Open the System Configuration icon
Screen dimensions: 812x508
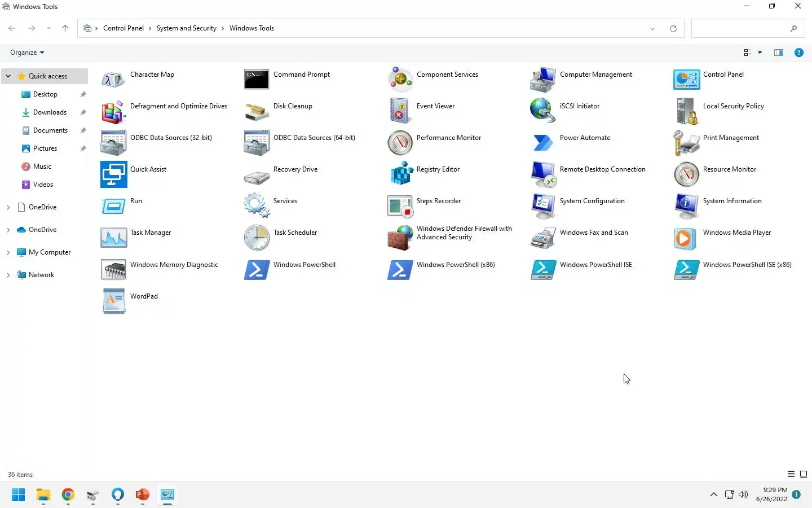tap(543, 206)
